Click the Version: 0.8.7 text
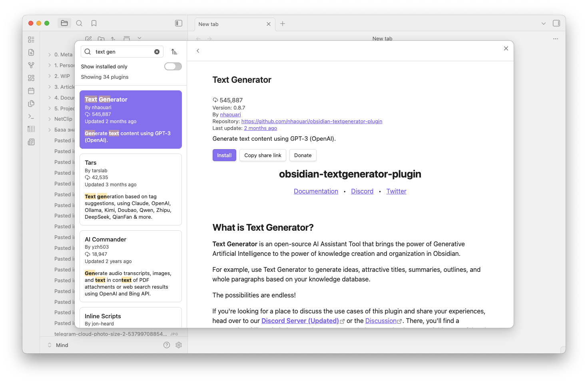Screen dimensions: 588x383 pyautogui.click(x=229, y=108)
